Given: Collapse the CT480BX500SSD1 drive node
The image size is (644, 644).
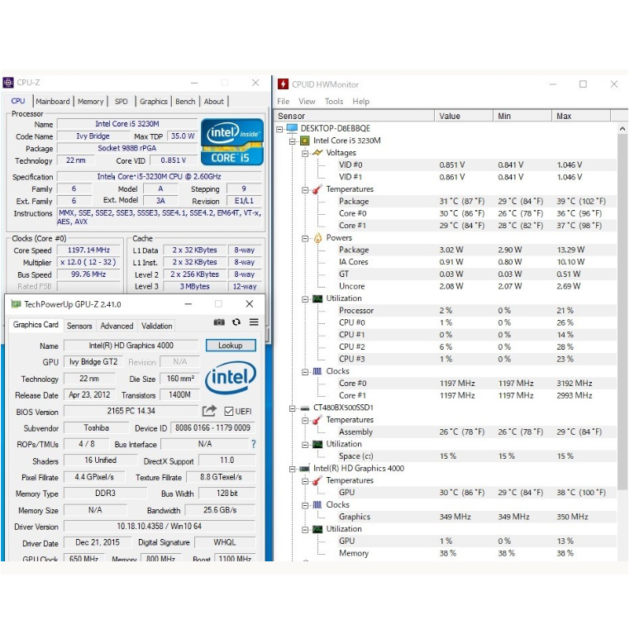Looking at the screenshot, I should point(293,408).
